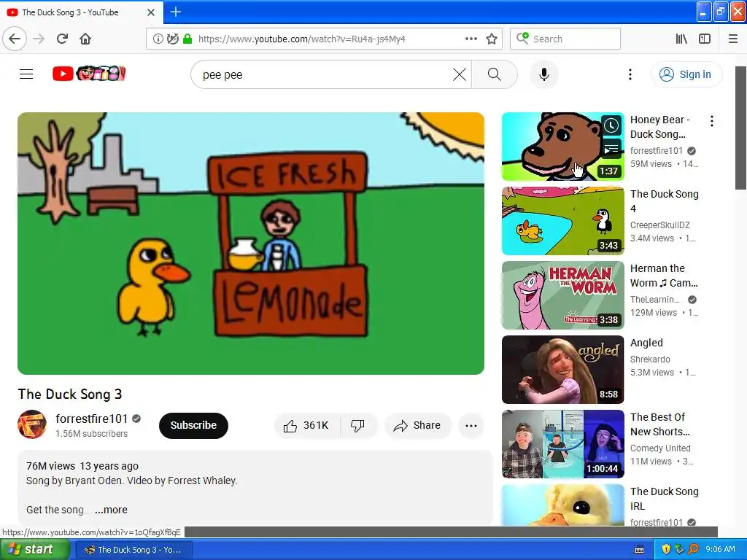The image size is (747, 560).
Task: Open Honey Bear Duck Song thumbnail
Action: click(x=562, y=146)
